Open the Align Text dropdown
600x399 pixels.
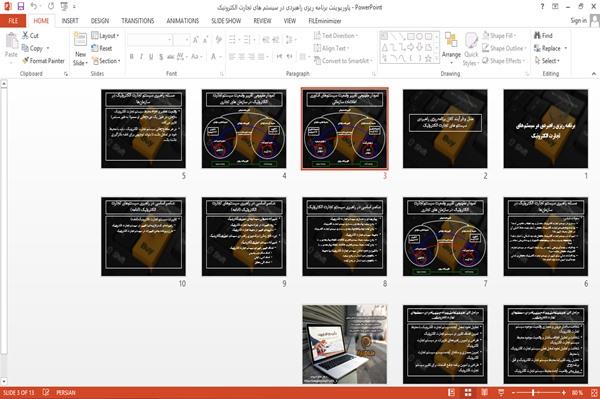coord(331,48)
